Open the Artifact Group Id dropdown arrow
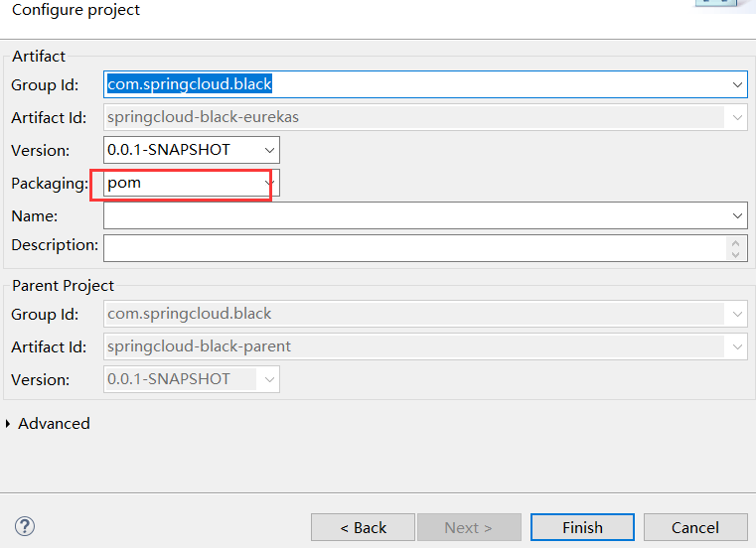This screenshot has width=756, height=548. click(x=737, y=84)
